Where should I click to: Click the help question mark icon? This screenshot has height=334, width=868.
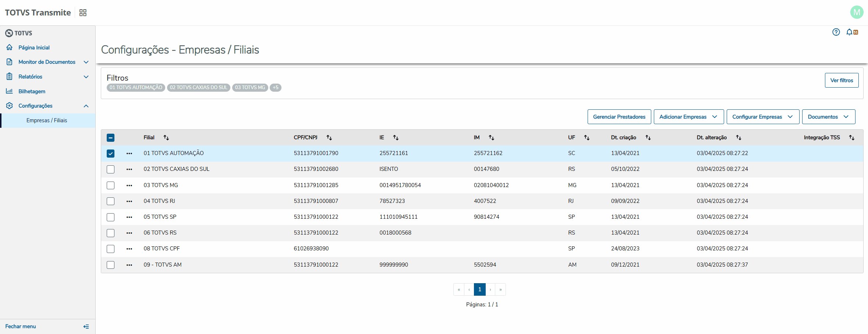pyautogui.click(x=836, y=32)
